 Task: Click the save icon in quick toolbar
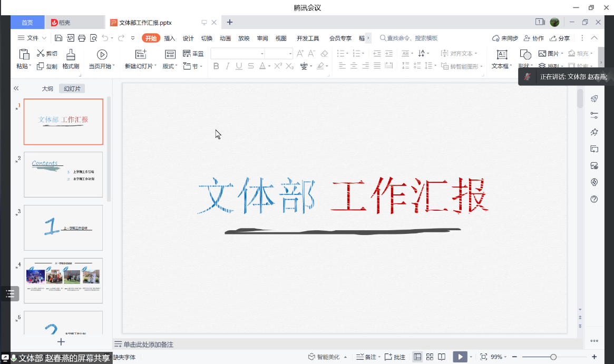click(x=59, y=38)
